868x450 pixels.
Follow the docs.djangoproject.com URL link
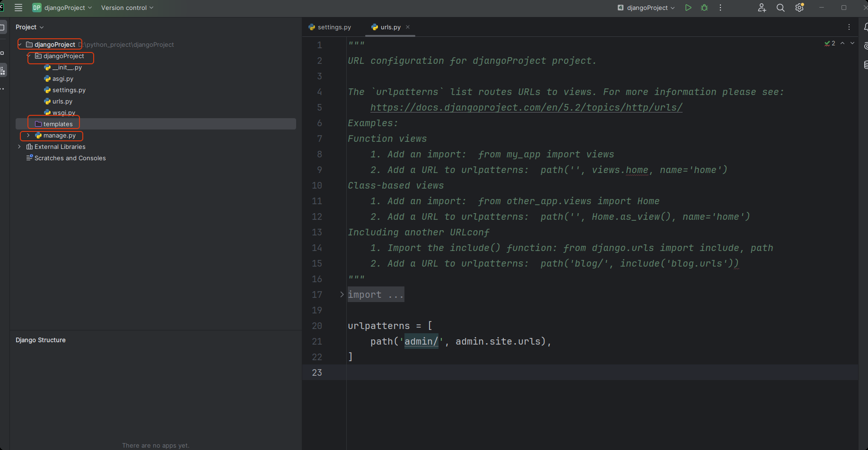526,108
